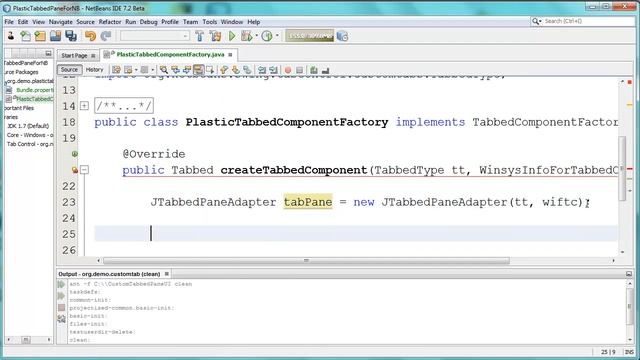This screenshot has height=360, width=640.
Task: Open the project configuration combo box
Action: click(155, 36)
